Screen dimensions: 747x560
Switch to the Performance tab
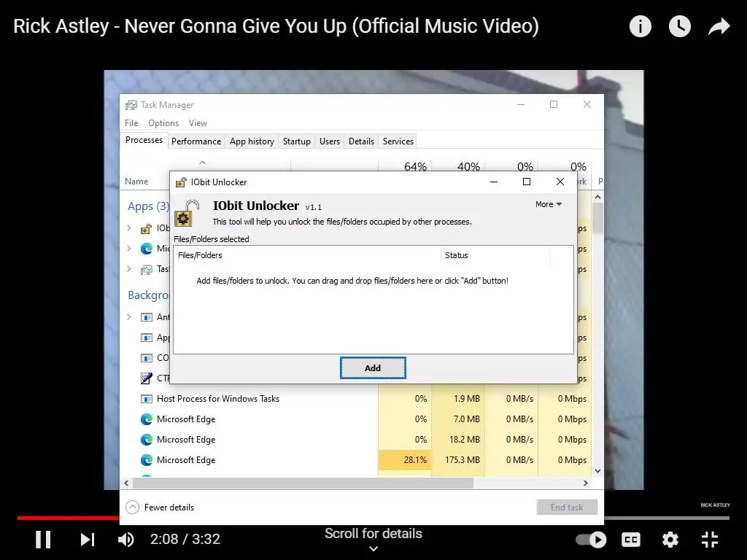pos(196,141)
